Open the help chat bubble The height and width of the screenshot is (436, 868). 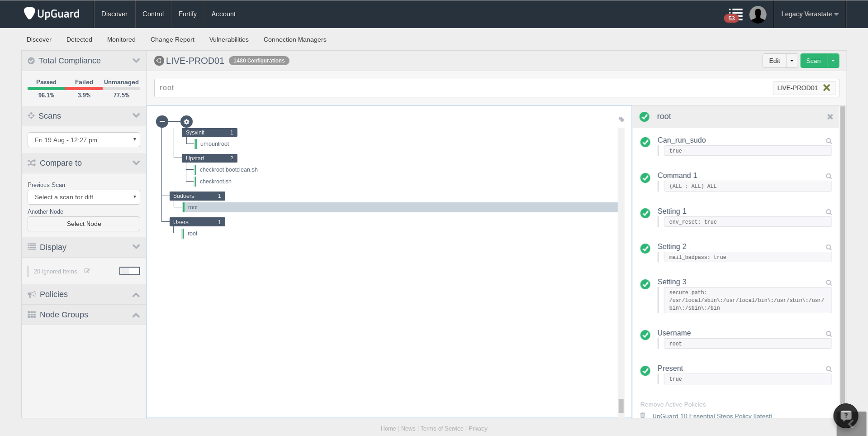(846, 416)
